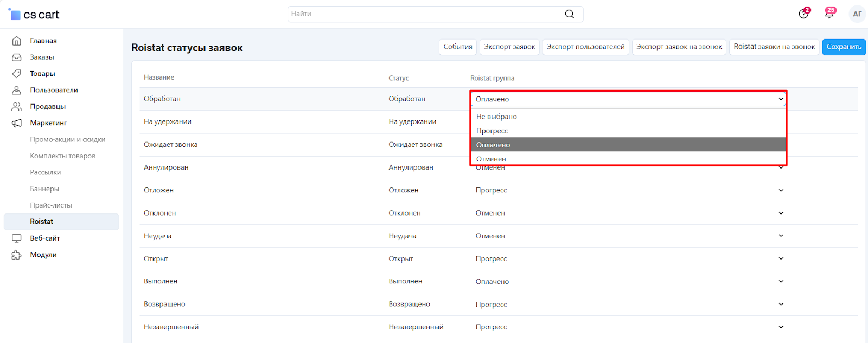Click the magnifier search icon
The height and width of the screenshot is (343, 868).
[x=569, y=14]
